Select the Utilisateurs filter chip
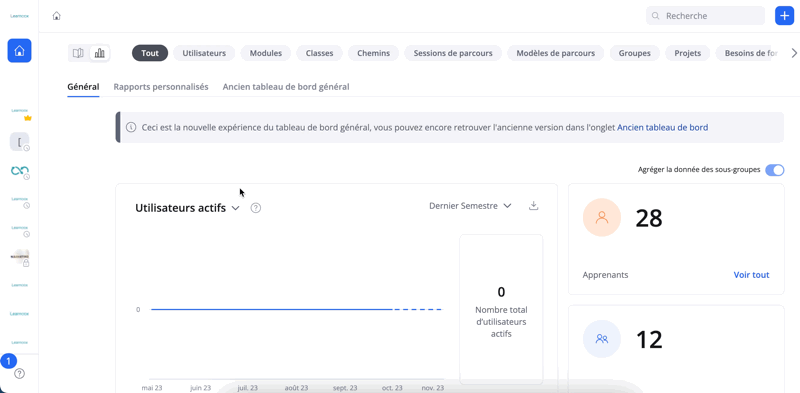This screenshot has width=800, height=393. coord(204,53)
